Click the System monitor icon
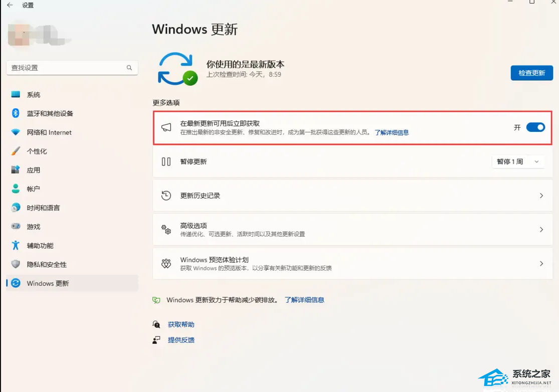The image size is (559, 392). (x=16, y=94)
